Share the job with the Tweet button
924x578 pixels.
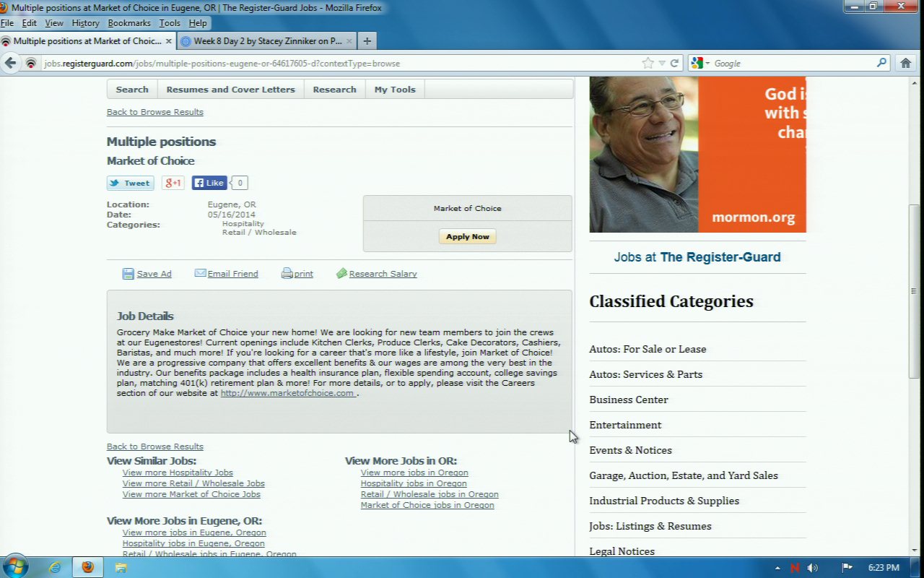click(x=131, y=183)
